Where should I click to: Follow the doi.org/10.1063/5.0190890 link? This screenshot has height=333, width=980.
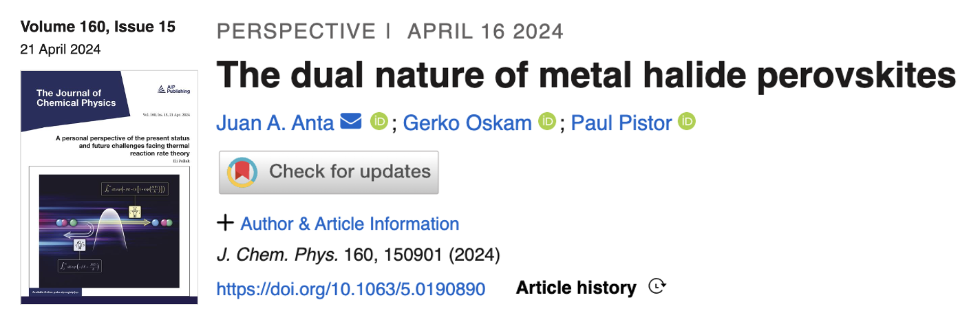[351, 288]
